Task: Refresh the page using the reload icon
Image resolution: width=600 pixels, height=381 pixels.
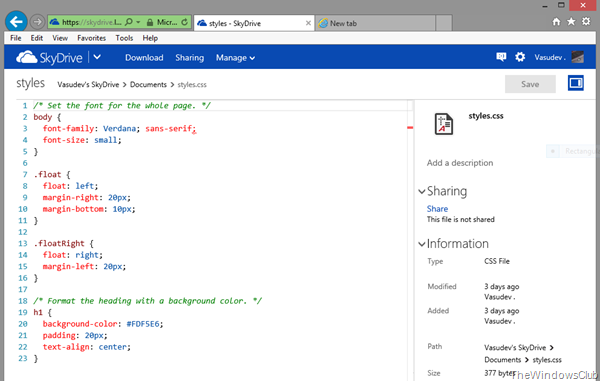Action: 184,22
